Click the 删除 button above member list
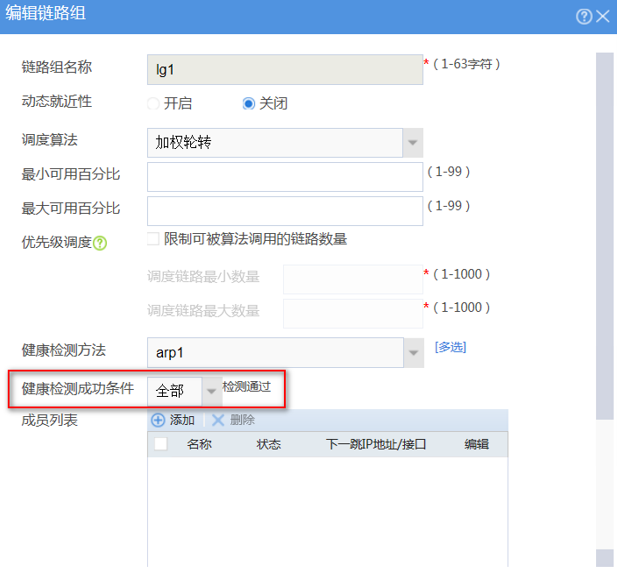 (242, 420)
